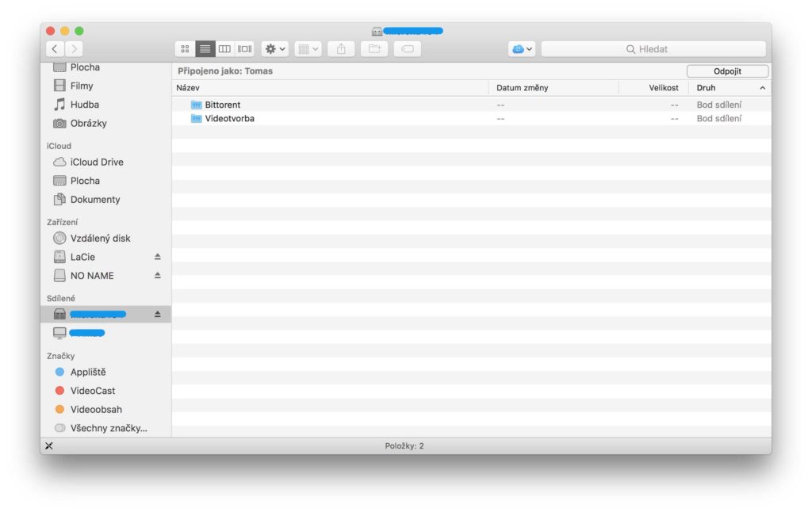The width and height of the screenshot is (812, 512).
Task: Switch to column view
Action: pos(224,48)
